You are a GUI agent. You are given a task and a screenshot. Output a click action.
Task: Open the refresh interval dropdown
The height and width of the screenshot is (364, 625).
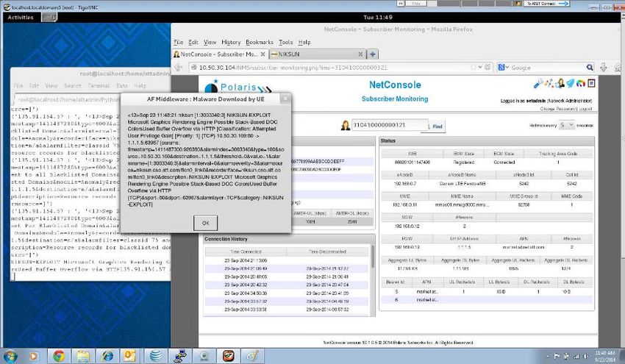[566, 125]
